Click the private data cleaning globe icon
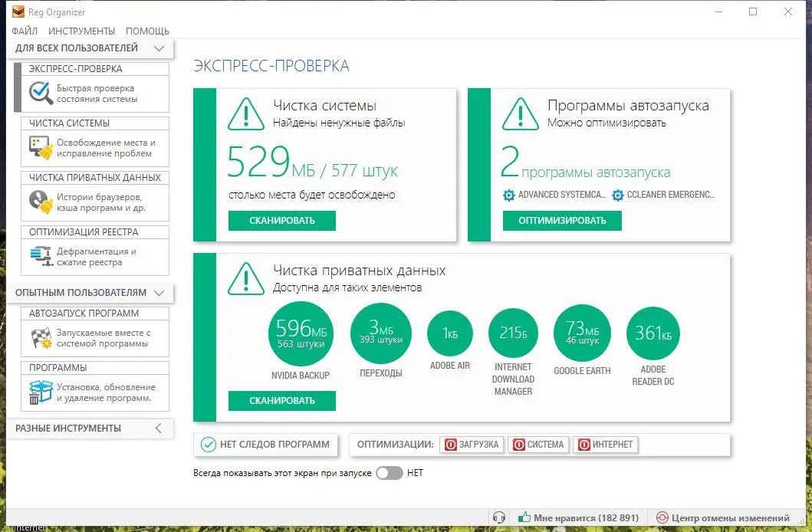The width and height of the screenshot is (812, 532). click(41, 202)
